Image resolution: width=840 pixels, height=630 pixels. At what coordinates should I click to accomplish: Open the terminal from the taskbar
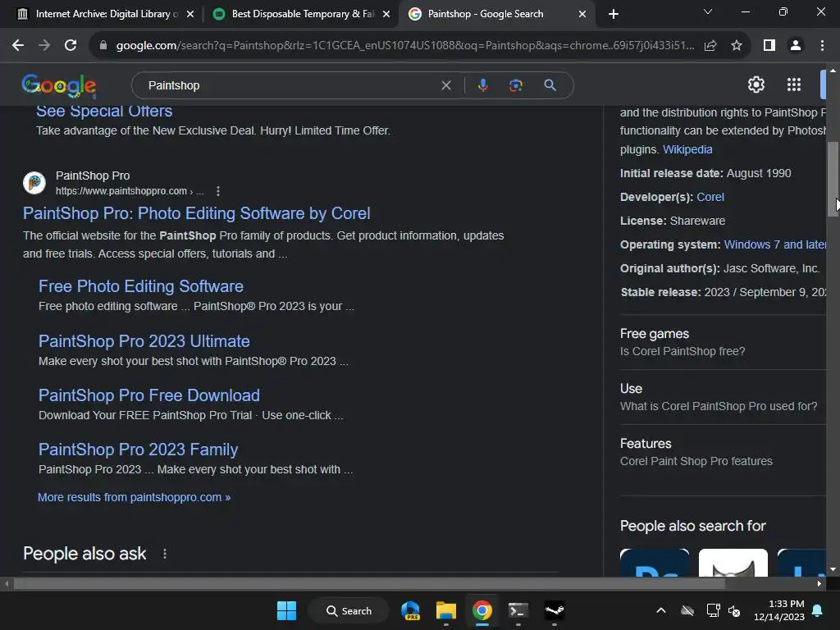(518, 610)
